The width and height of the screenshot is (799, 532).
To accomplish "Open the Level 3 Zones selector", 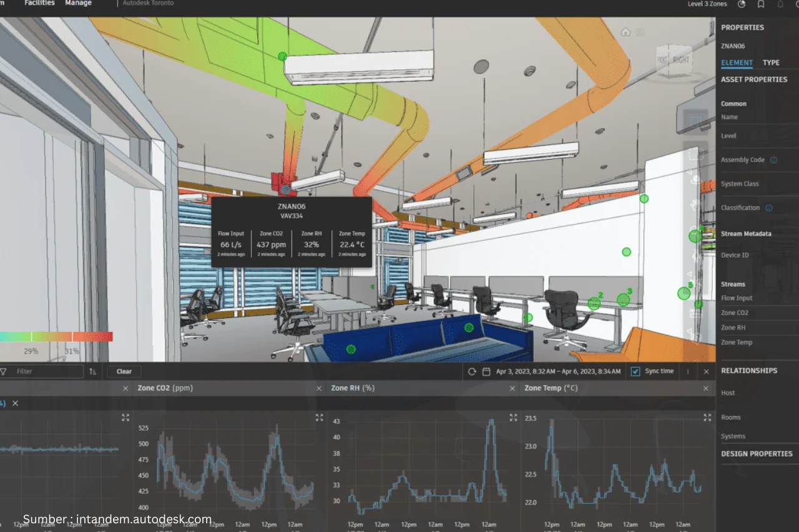I will (x=707, y=4).
